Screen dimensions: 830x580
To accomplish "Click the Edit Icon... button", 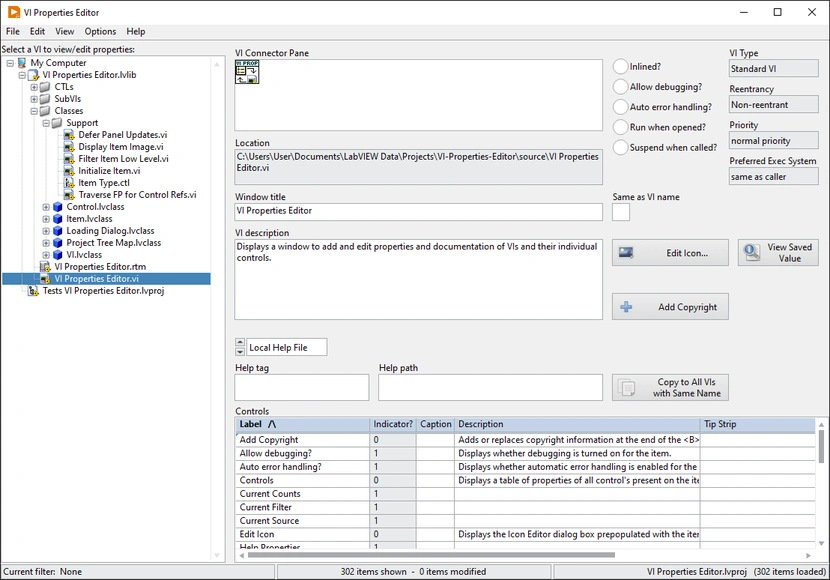I will tap(670, 253).
